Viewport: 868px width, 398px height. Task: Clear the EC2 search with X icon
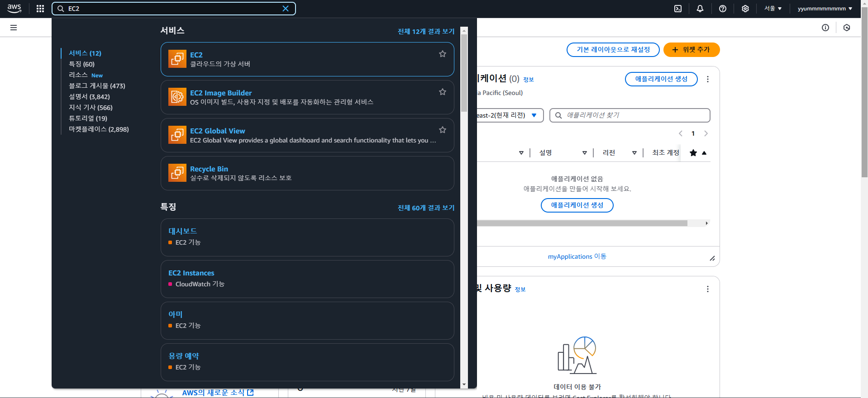tap(286, 9)
